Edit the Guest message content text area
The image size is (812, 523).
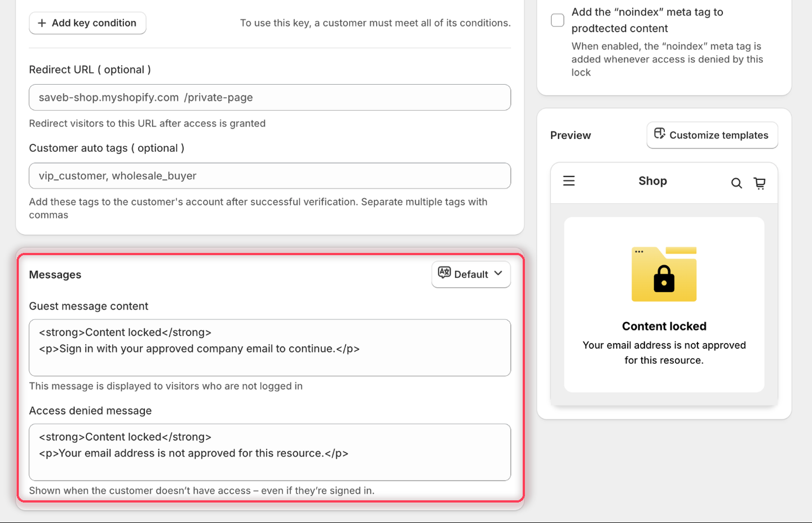pos(270,348)
